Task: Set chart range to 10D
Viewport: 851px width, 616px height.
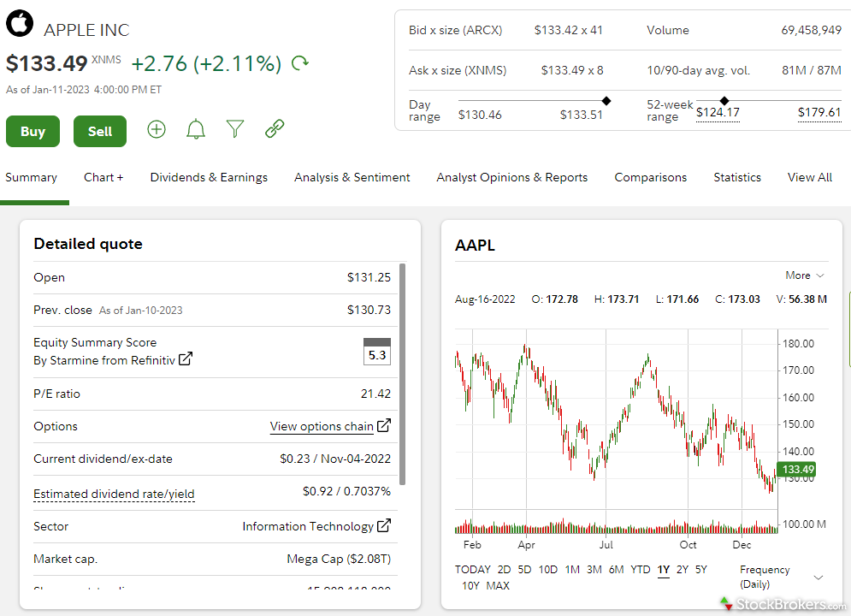Action: [x=548, y=569]
